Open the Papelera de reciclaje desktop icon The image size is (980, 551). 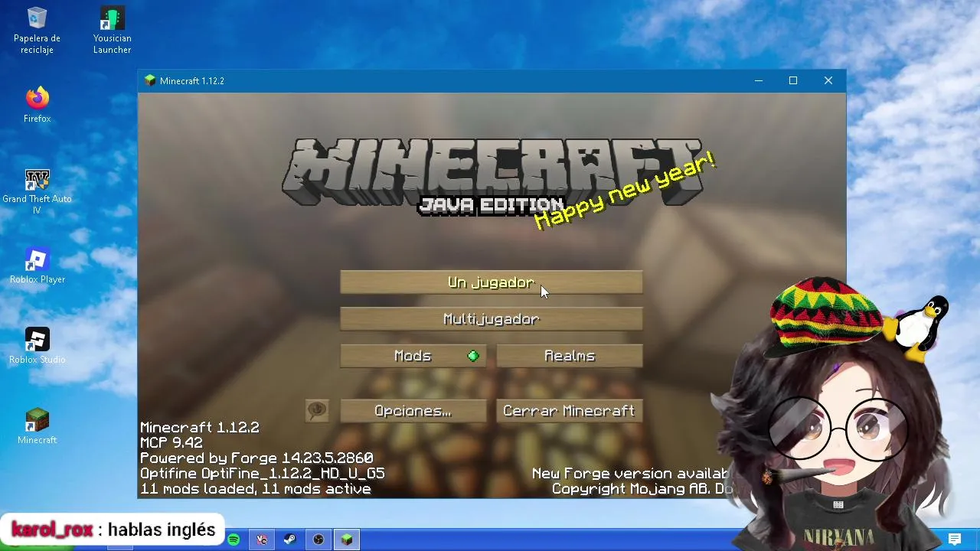pyautogui.click(x=37, y=31)
